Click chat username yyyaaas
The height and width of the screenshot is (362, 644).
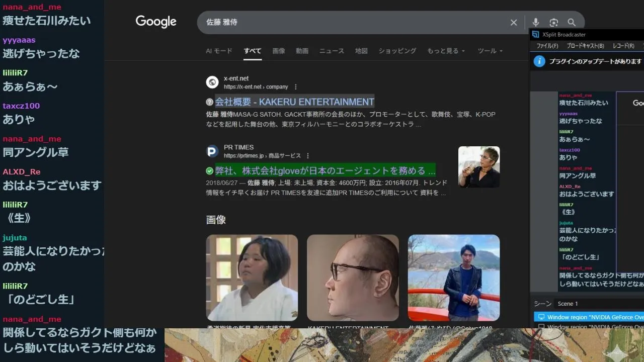[19, 40]
